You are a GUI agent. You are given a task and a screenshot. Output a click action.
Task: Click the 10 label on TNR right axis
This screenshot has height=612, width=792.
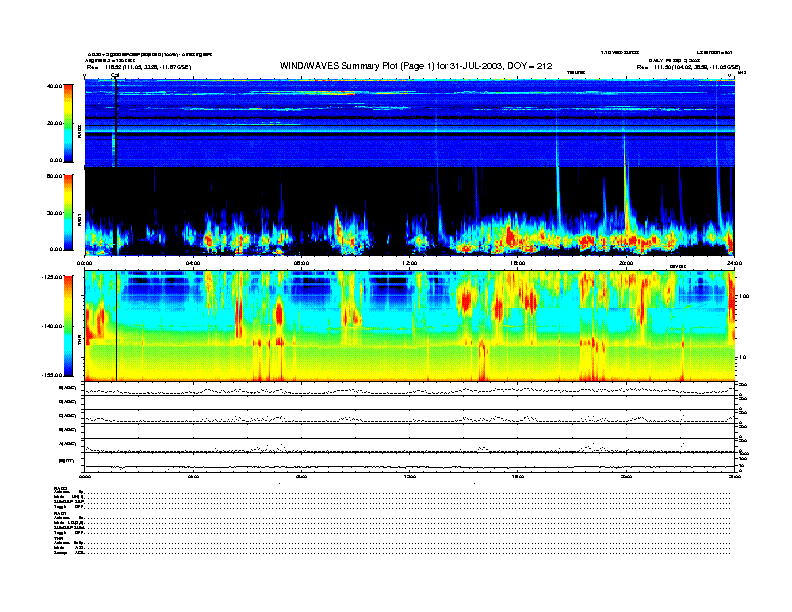point(742,357)
